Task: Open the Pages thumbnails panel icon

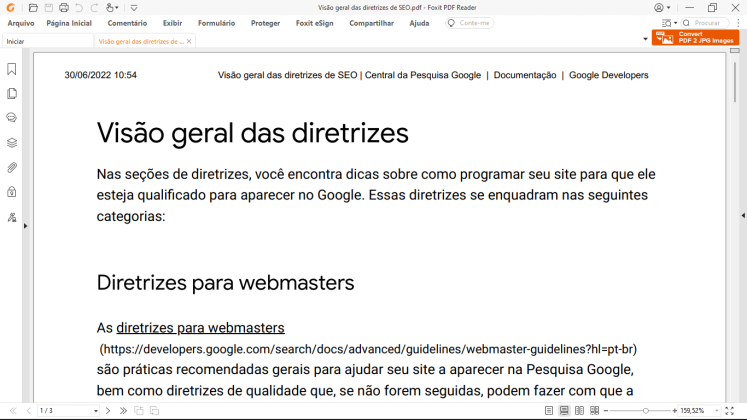Action: click(x=12, y=93)
